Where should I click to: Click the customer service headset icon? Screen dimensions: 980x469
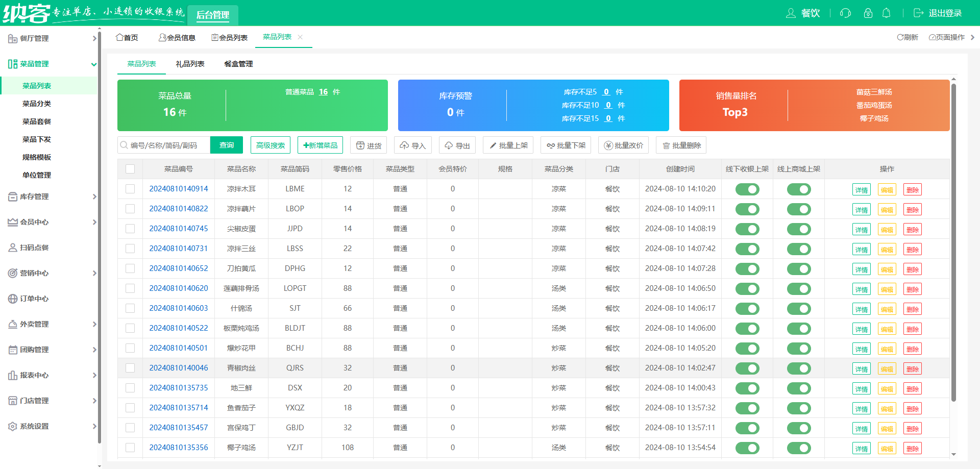(x=845, y=13)
